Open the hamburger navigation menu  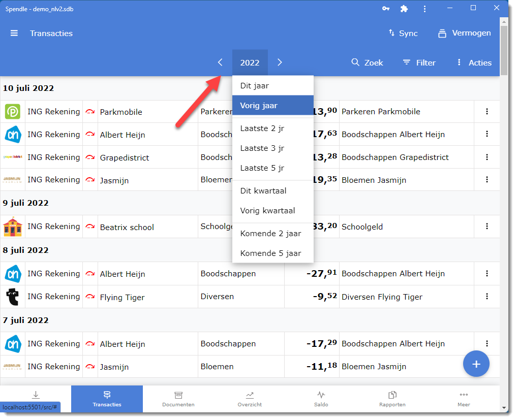coord(14,33)
